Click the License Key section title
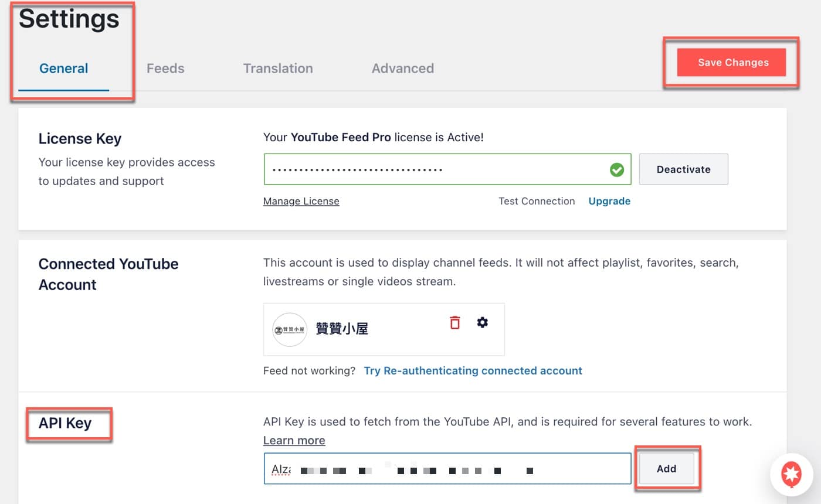Image resolution: width=821 pixels, height=504 pixels. tap(80, 139)
